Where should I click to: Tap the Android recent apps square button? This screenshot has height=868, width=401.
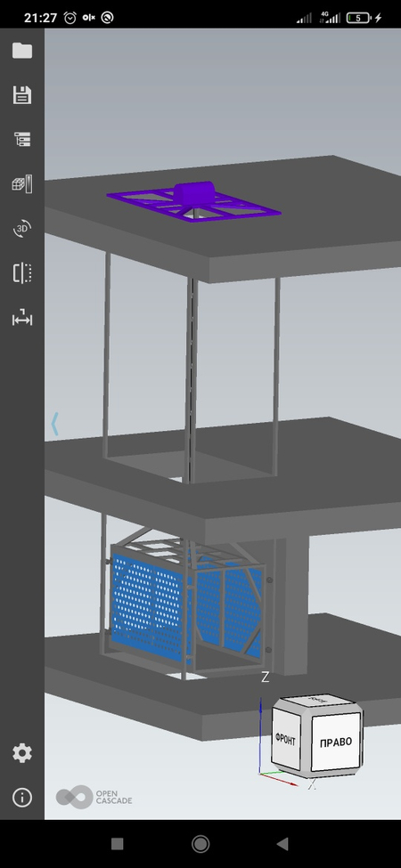tap(117, 844)
